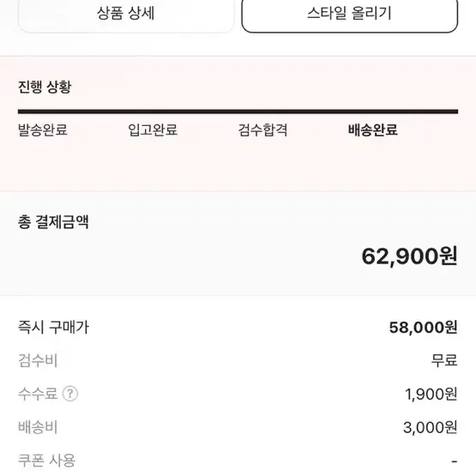The height and width of the screenshot is (476, 476).
Task: Select the 발송완료 progress step
Action: [43, 130]
